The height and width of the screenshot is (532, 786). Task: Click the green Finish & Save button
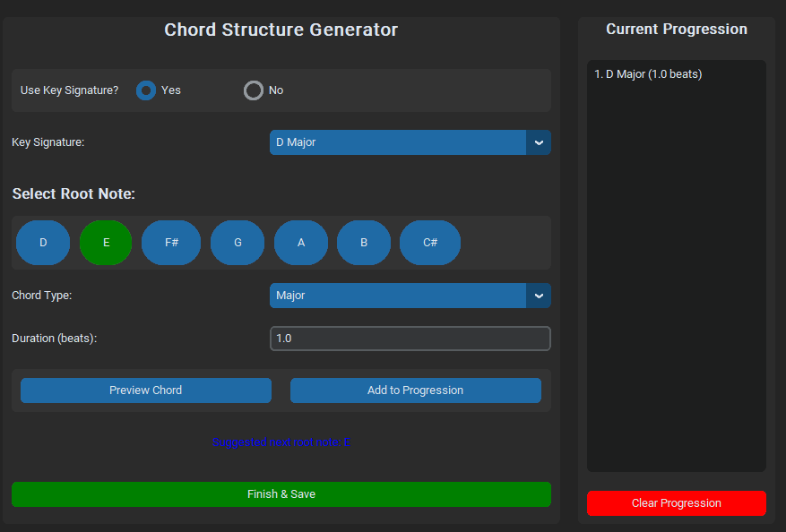(x=281, y=494)
